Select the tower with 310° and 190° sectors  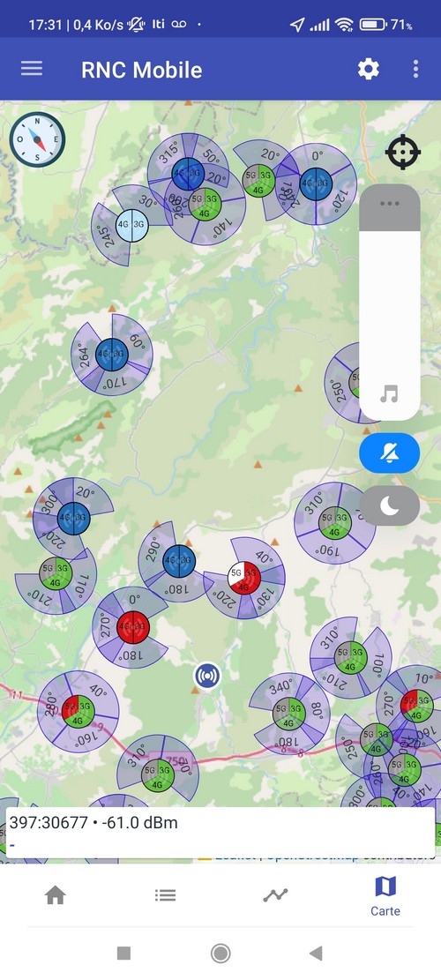335,523
